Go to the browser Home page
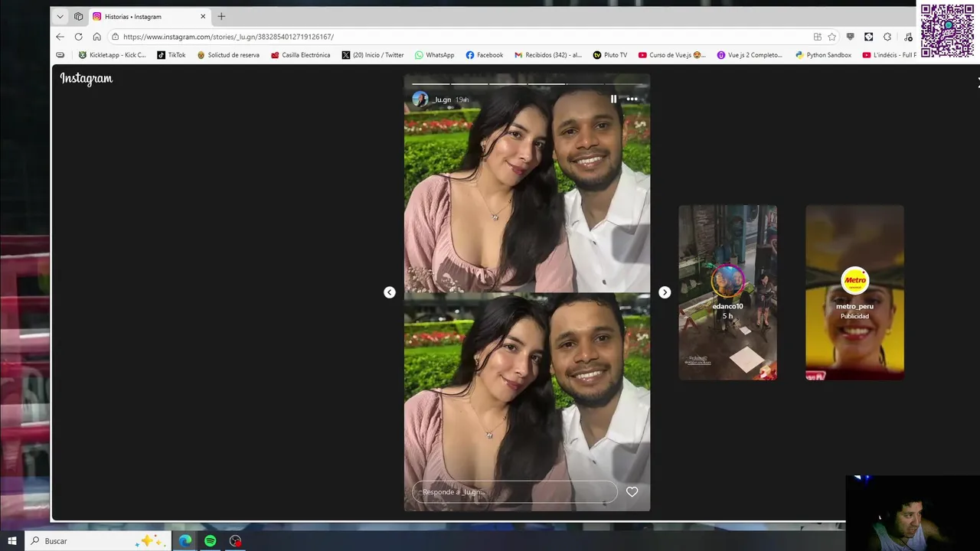This screenshot has width=980, height=551. pyautogui.click(x=96, y=37)
